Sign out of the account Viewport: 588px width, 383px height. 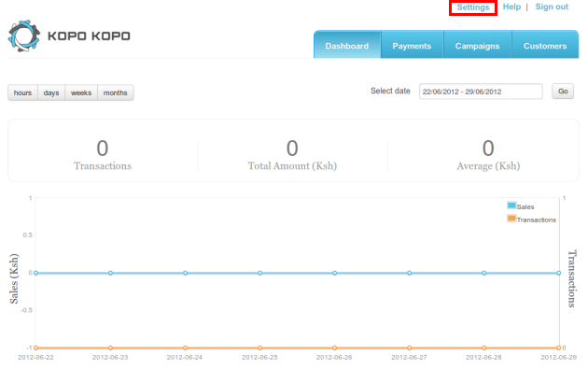[552, 7]
